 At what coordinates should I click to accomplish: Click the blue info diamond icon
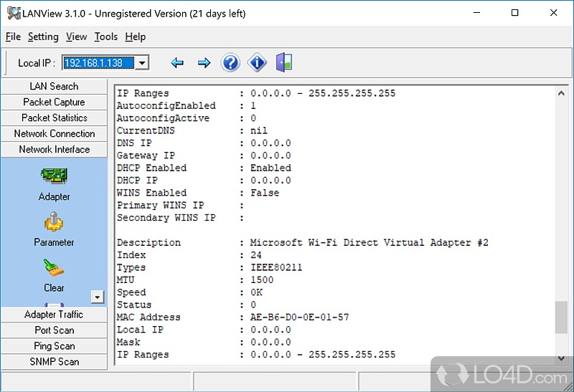[x=257, y=63]
